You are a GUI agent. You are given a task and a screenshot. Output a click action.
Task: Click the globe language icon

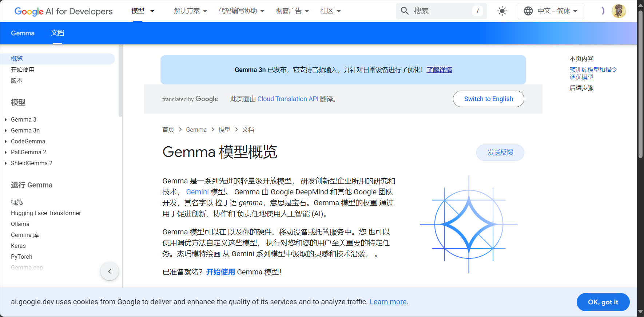click(x=528, y=11)
